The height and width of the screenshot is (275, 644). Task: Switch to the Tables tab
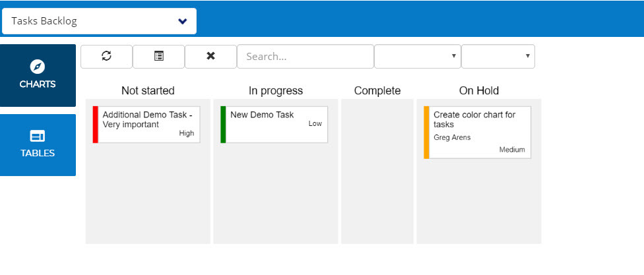pyautogui.click(x=38, y=145)
